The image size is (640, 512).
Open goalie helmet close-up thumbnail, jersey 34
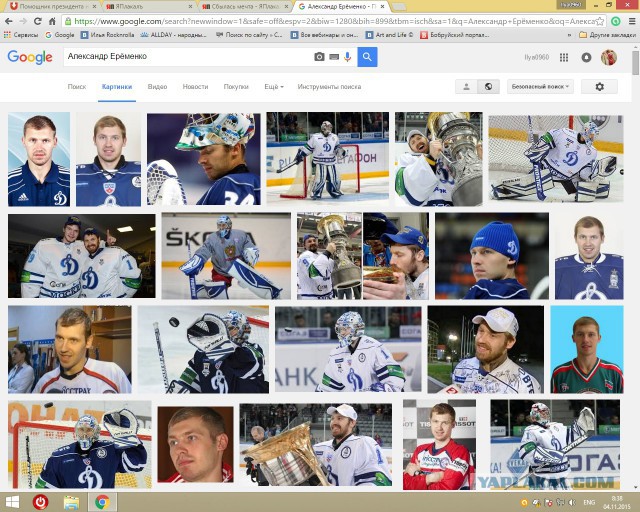coord(204,159)
